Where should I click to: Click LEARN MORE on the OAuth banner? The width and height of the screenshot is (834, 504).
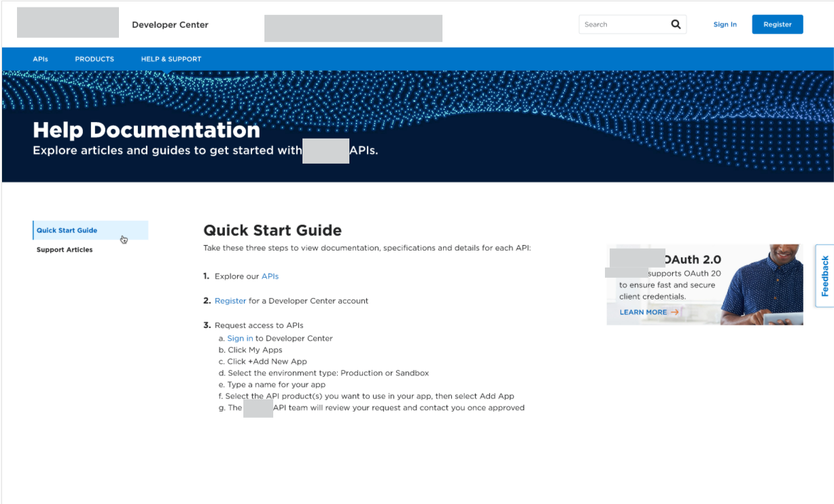click(x=643, y=312)
